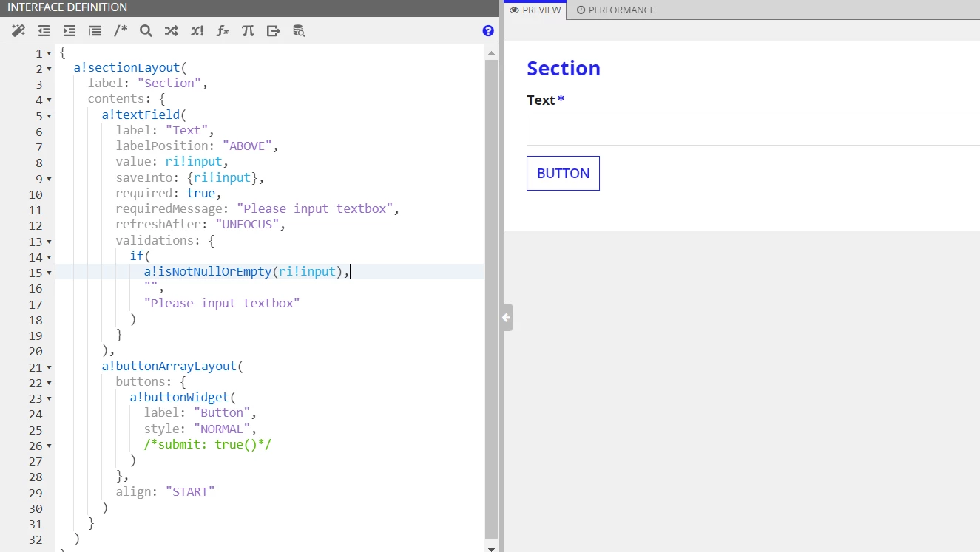Collapse a!sectionLayout fold at line 2
980x552 pixels.
pos(50,69)
